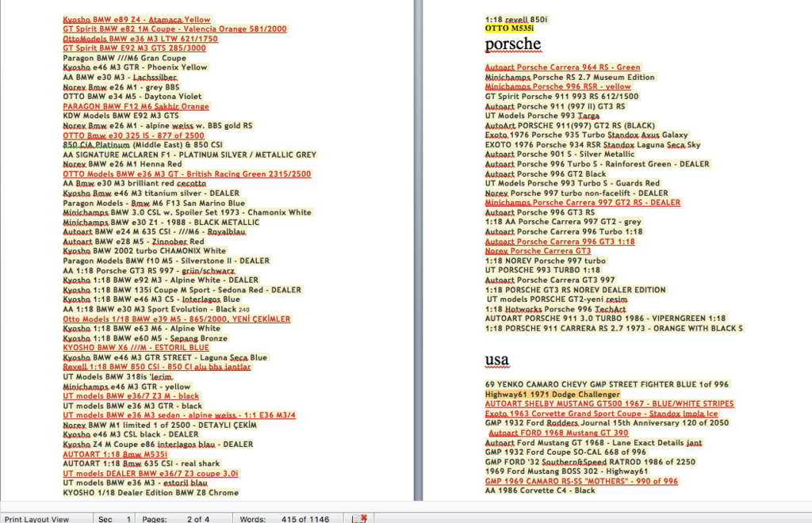
Task: Follow the Exoto 1963 Corvette Grand Sport Coupe link
Action: tap(601, 414)
